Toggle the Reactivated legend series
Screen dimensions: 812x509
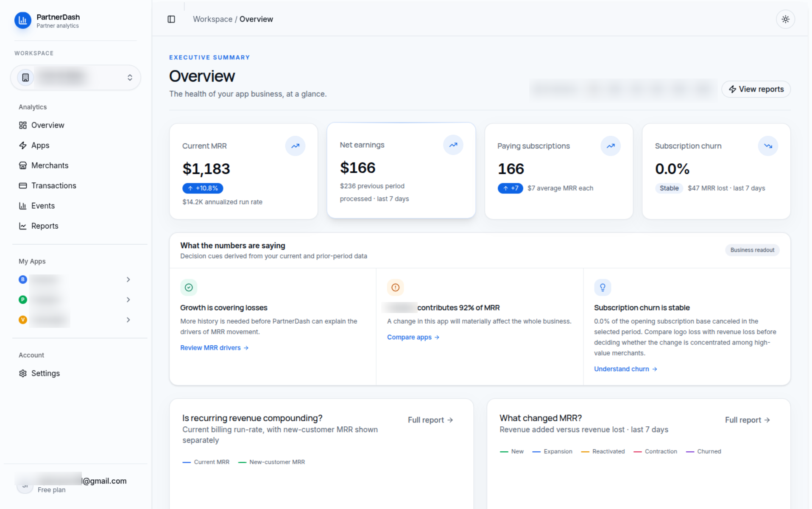tap(603, 452)
